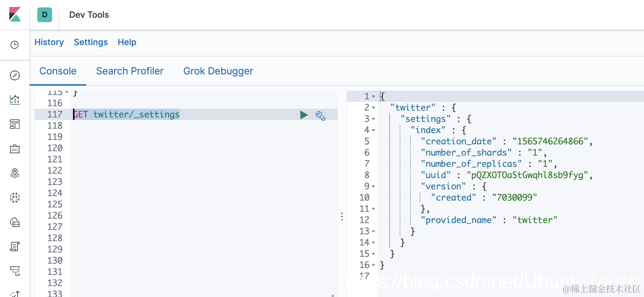Click editor line number 116
644x297 pixels.
(55, 103)
